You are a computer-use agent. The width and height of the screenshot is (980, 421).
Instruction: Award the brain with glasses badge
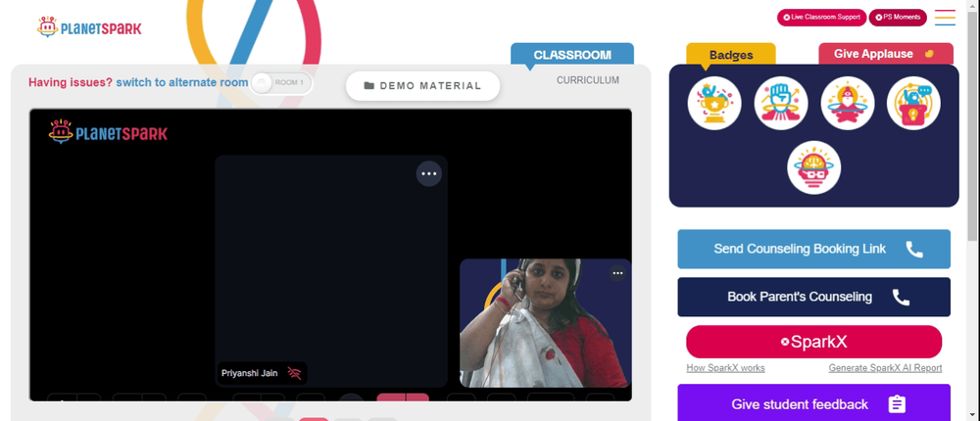coord(813,167)
